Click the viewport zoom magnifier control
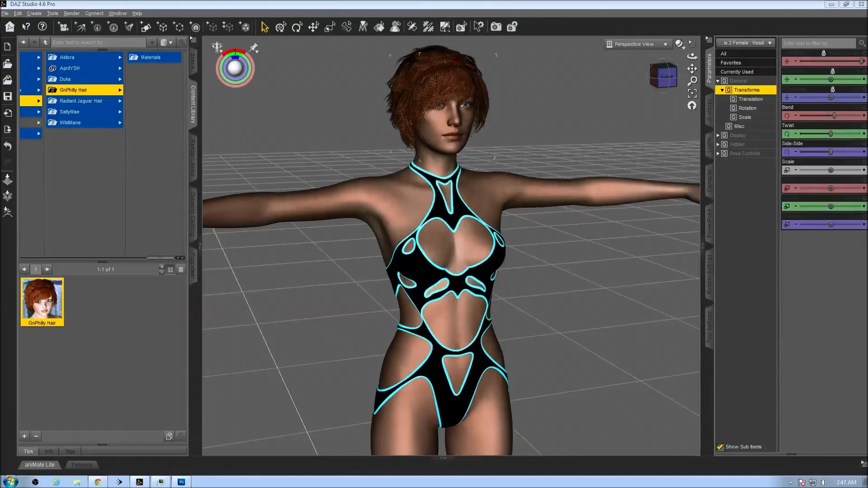The width and height of the screenshot is (868, 488). point(692,81)
